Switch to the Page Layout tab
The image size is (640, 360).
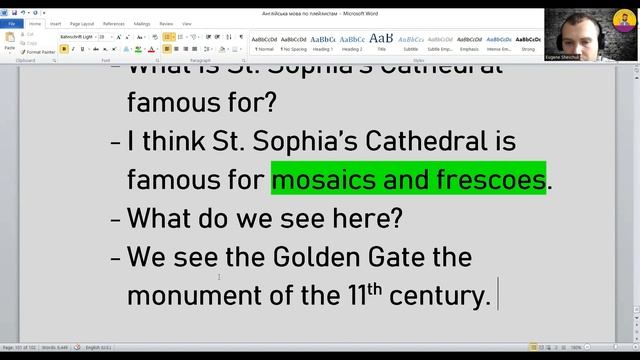[x=82, y=24]
